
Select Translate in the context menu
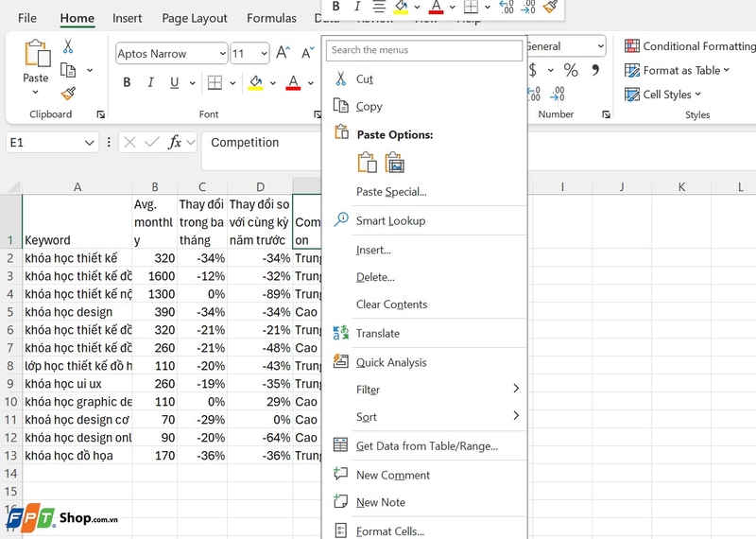pos(424,334)
